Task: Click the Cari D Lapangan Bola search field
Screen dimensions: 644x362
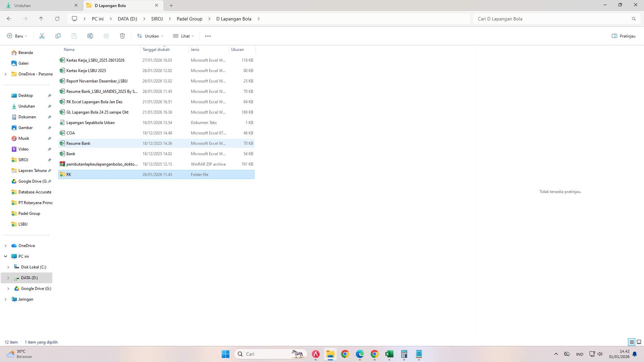Action: tap(553, 19)
